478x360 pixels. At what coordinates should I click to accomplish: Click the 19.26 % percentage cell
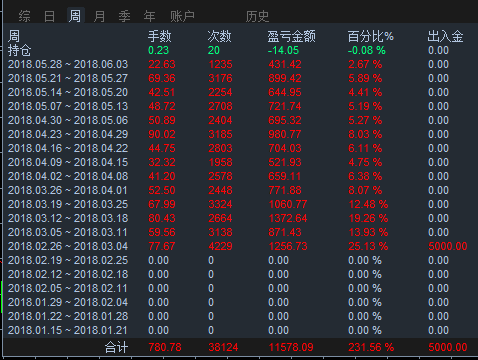[x=368, y=218]
